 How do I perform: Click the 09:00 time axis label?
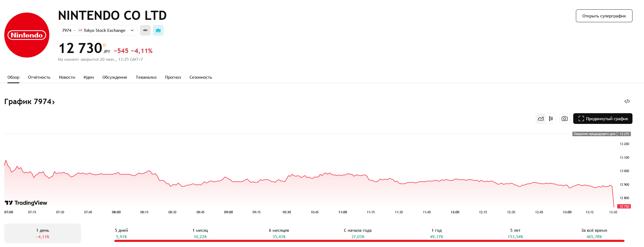[x=229, y=212]
